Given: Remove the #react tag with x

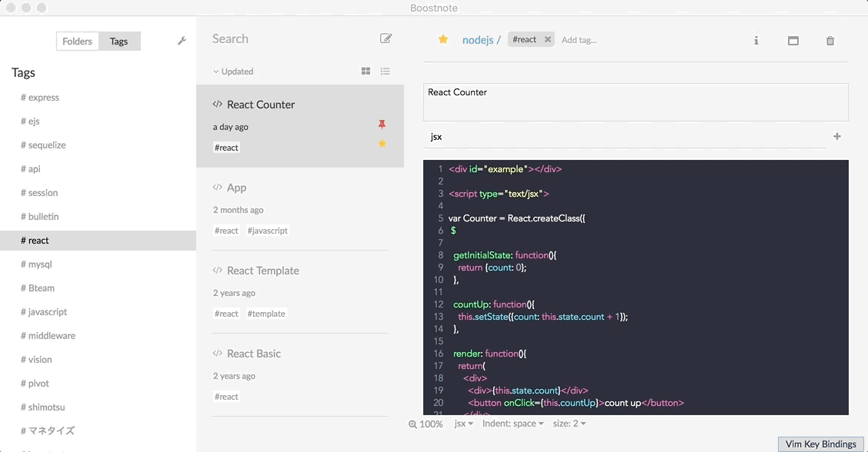Looking at the screenshot, I should [547, 40].
